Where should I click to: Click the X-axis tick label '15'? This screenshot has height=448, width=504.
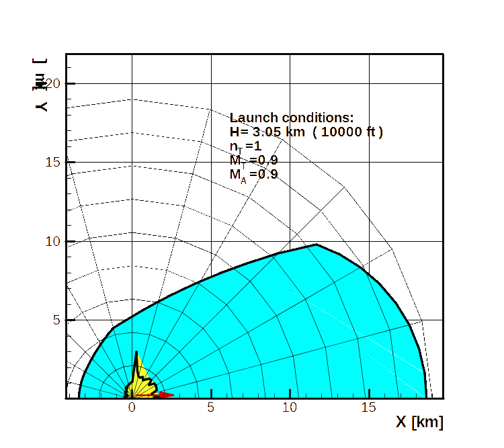click(369, 408)
